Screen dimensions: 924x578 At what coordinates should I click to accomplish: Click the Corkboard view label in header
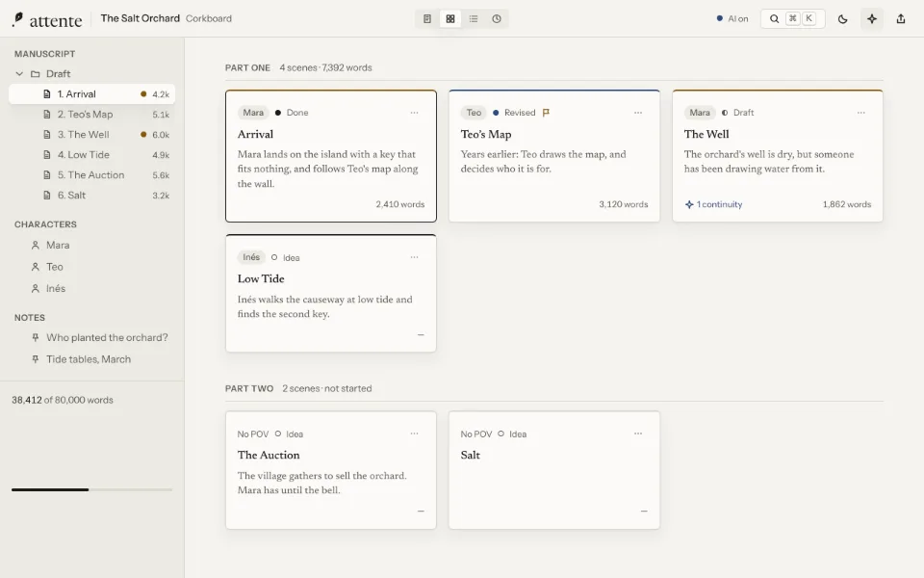pos(209,19)
